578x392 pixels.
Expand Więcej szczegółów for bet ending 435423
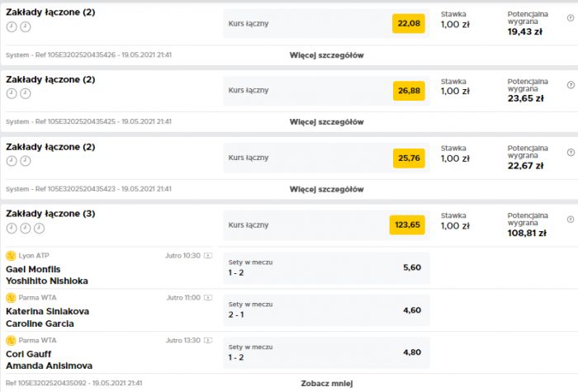[x=327, y=189]
